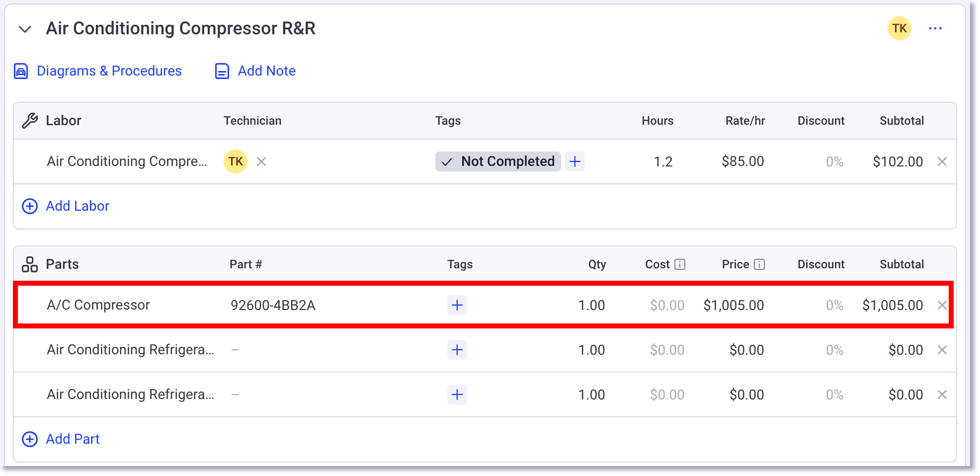
Task: Add tag to last Air Conditioning Refrigera... part
Action: coord(457,395)
